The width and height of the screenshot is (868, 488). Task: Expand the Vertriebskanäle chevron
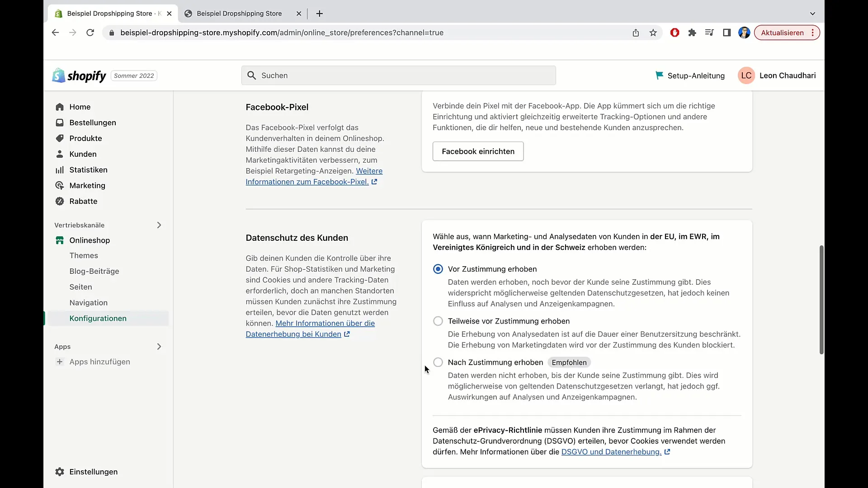pyautogui.click(x=159, y=225)
